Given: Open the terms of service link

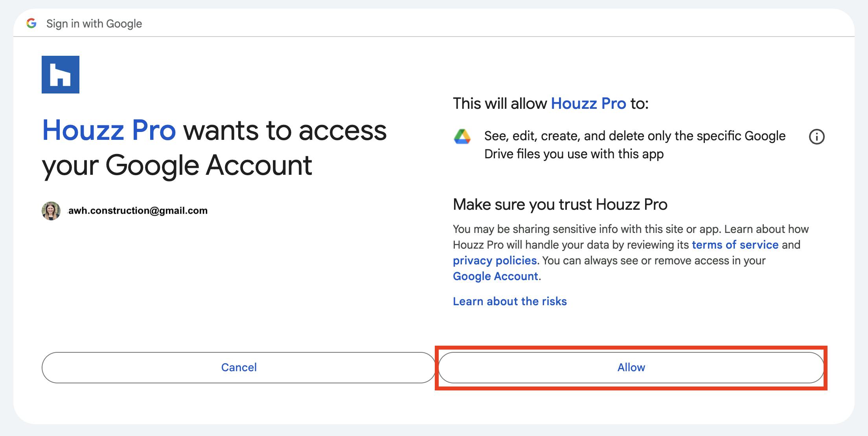Looking at the screenshot, I should click(735, 245).
